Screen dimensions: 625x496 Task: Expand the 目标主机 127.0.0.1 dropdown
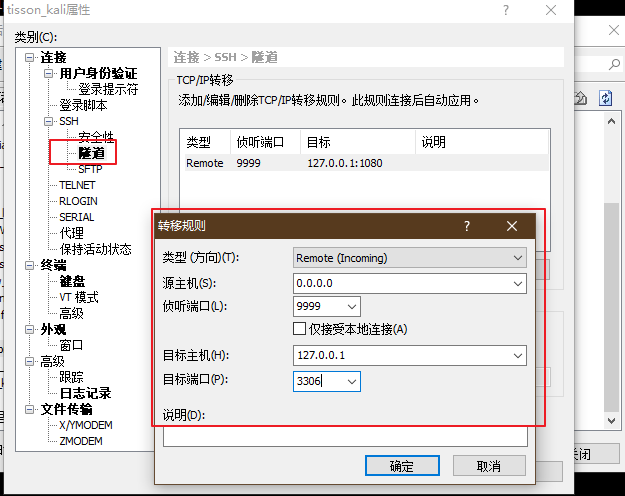(x=517, y=355)
